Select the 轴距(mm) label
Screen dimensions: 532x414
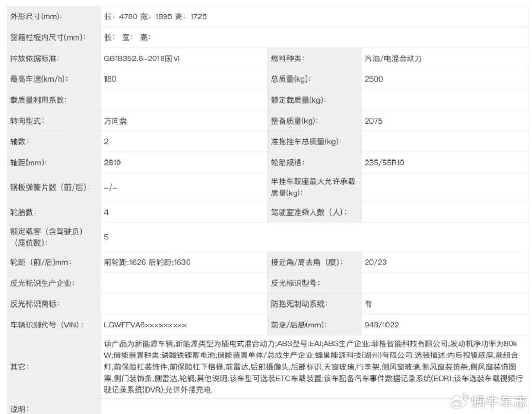29,163
